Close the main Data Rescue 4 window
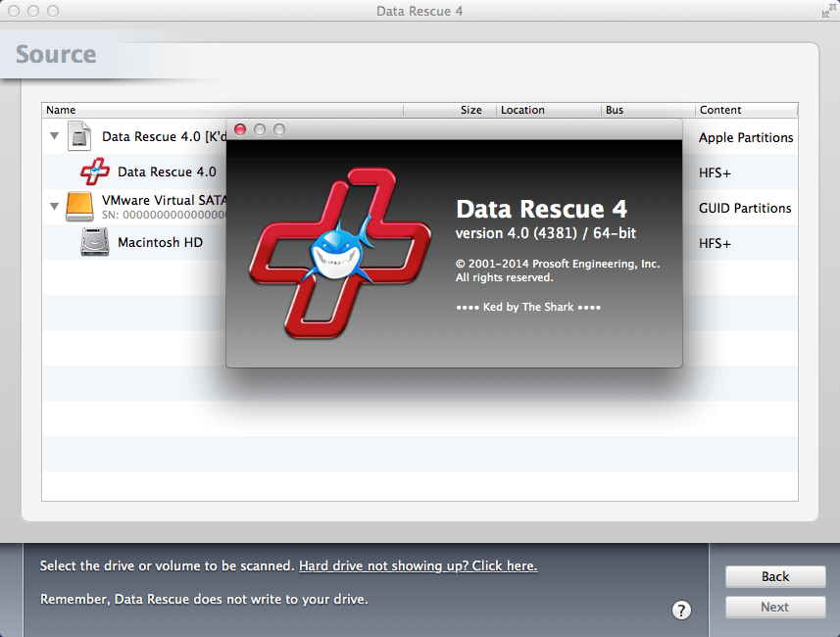The width and height of the screenshot is (840, 637). point(14,11)
